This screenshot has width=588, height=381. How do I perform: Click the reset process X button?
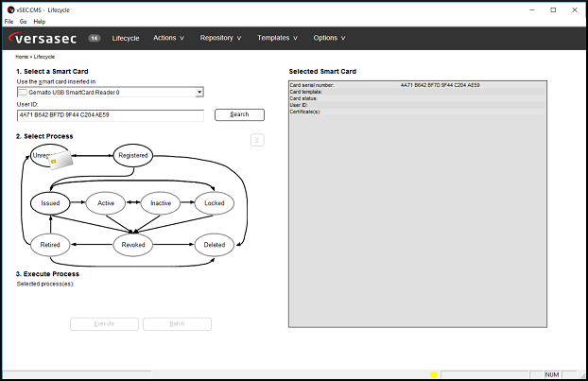tap(257, 140)
